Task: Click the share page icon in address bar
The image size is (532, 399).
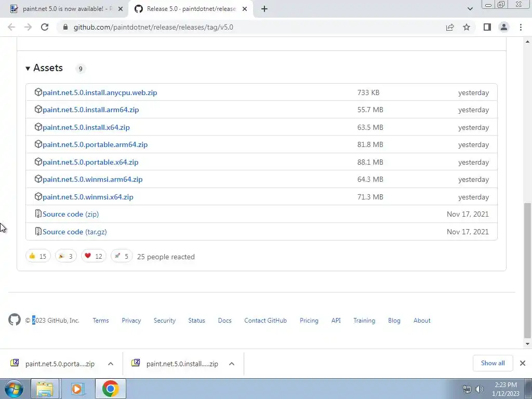Action: [x=450, y=27]
